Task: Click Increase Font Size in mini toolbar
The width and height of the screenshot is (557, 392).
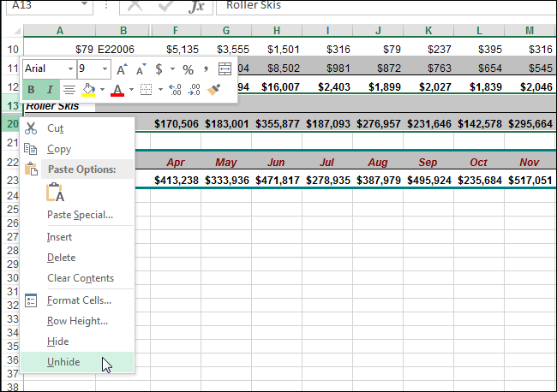Action: click(x=122, y=68)
